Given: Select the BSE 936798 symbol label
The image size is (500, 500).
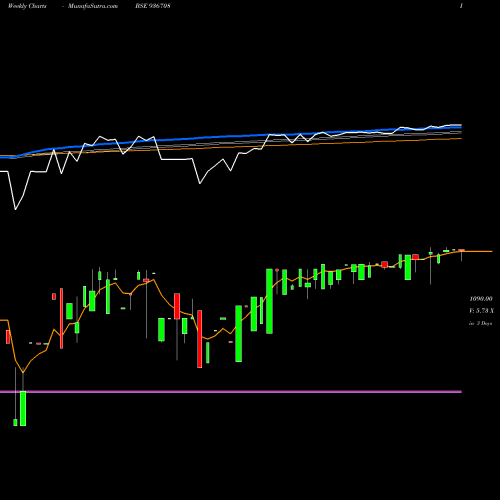Looking at the screenshot, I should coord(153,6).
